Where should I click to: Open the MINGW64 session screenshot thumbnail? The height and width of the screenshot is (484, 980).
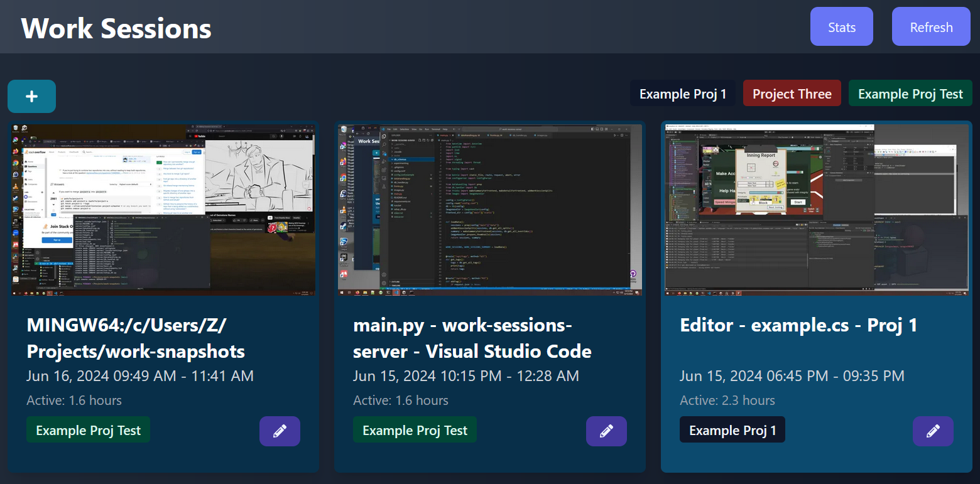point(163,210)
